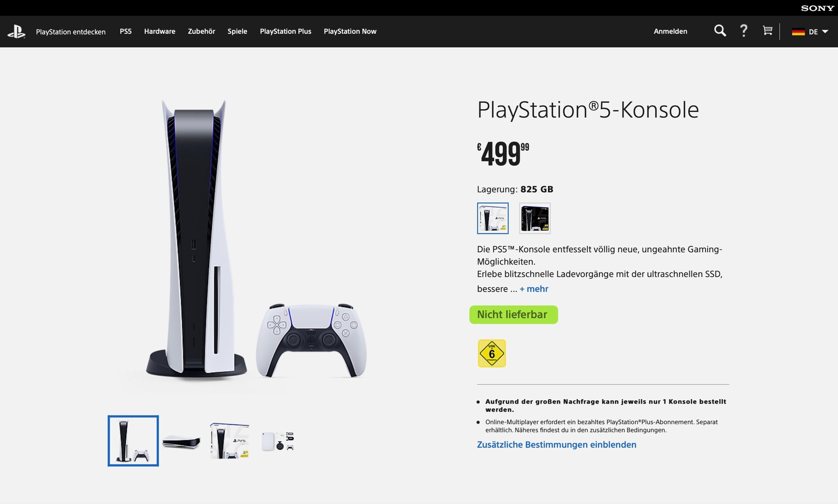Click the German flag icon
Image resolution: width=838 pixels, height=504 pixels.
pos(798,32)
